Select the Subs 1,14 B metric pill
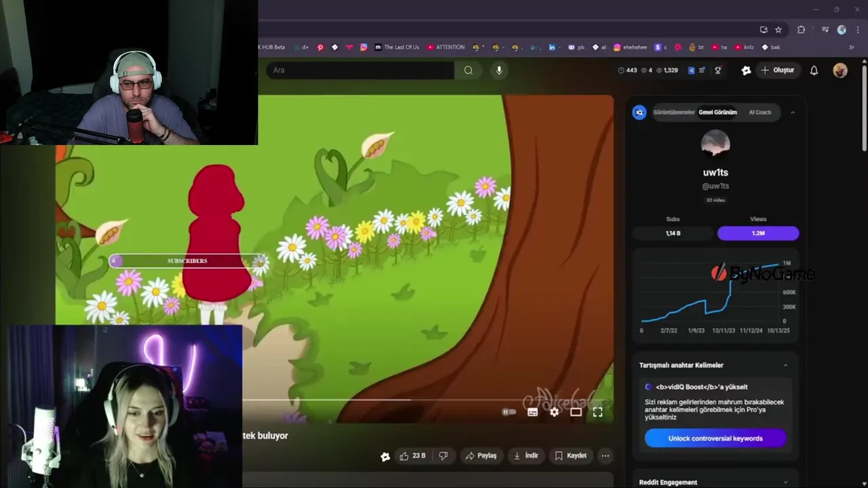 pos(673,233)
